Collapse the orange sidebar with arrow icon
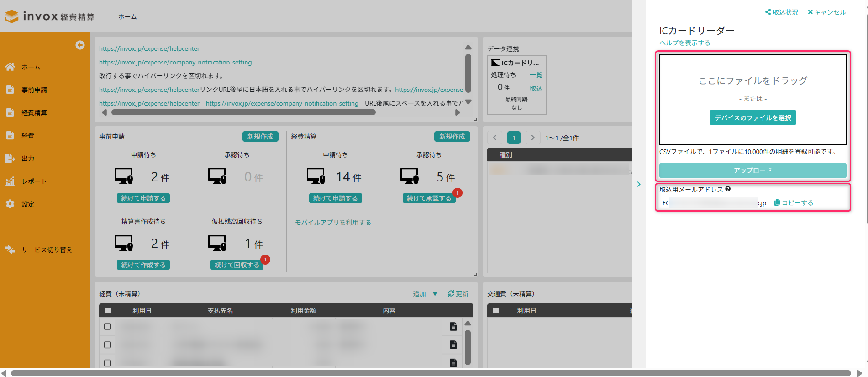The width and height of the screenshot is (868, 377). (80, 45)
